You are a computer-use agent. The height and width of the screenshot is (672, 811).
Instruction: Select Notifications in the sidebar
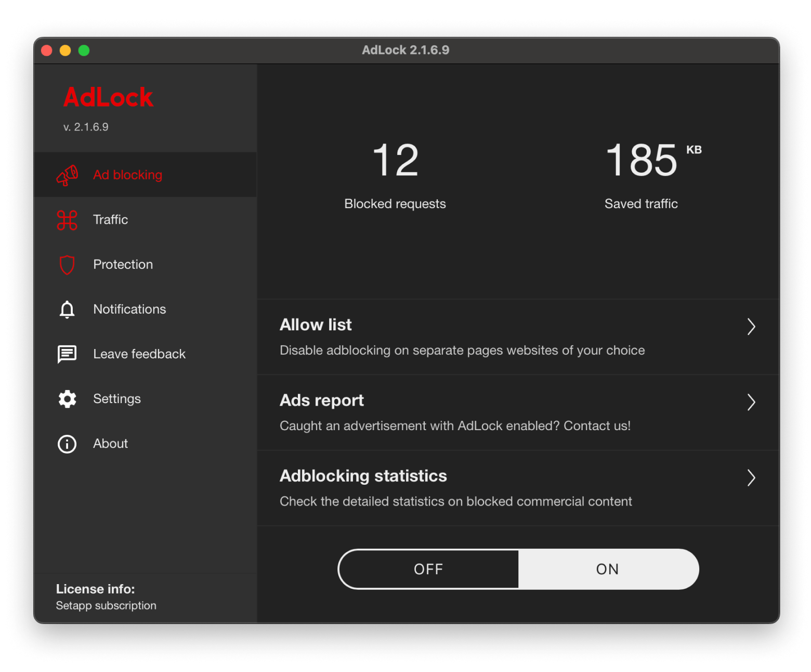click(x=129, y=309)
